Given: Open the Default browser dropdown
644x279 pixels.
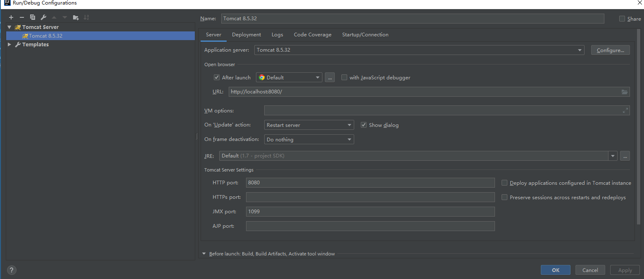Looking at the screenshot, I should tap(289, 77).
